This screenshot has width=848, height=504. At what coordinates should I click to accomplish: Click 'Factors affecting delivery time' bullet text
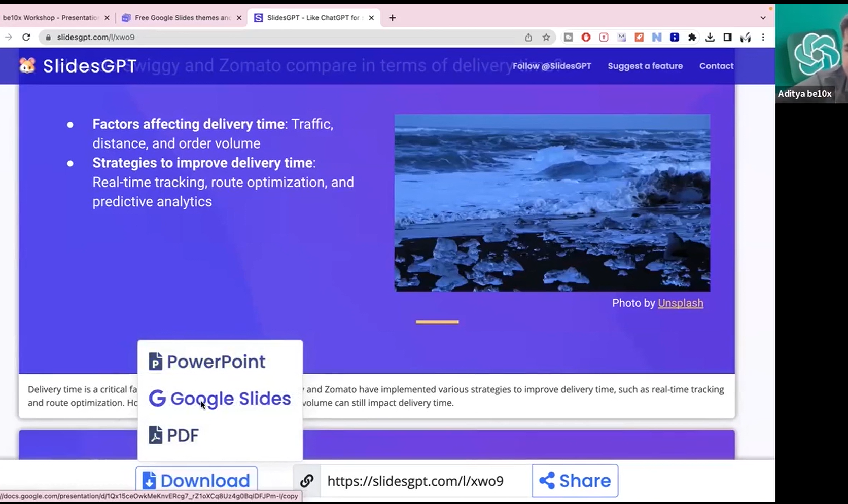click(188, 124)
